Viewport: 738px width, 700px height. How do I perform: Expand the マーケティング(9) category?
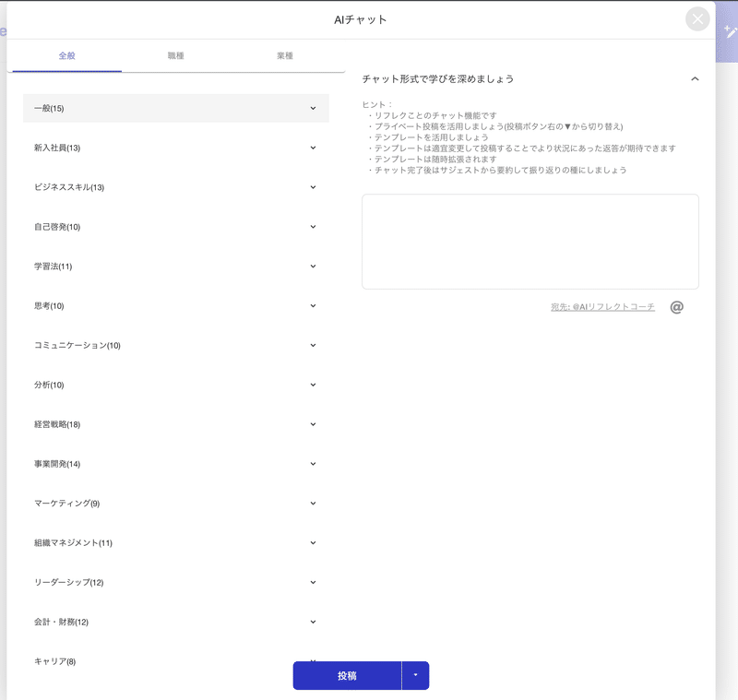[176, 504]
